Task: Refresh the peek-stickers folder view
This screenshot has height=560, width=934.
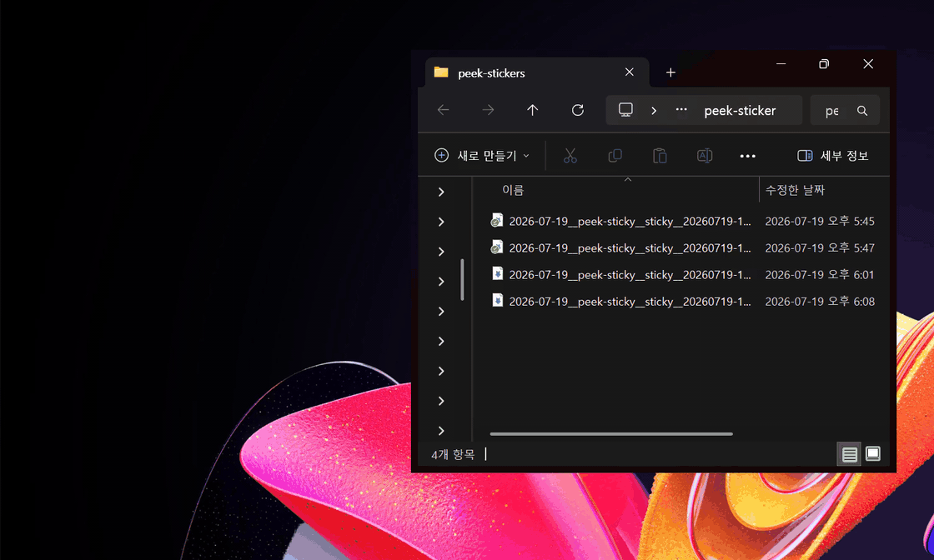Action: (577, 110)
